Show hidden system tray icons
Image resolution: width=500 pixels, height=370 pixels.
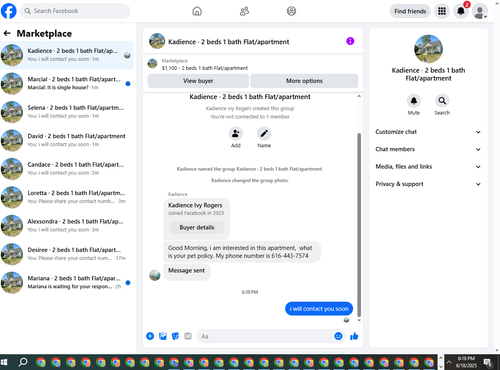tap(449, 362)
